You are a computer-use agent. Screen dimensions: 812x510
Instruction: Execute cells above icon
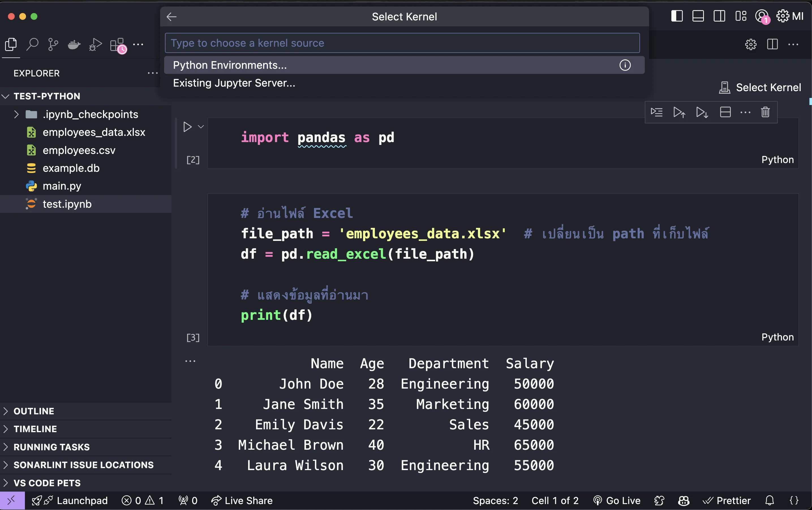679,112
